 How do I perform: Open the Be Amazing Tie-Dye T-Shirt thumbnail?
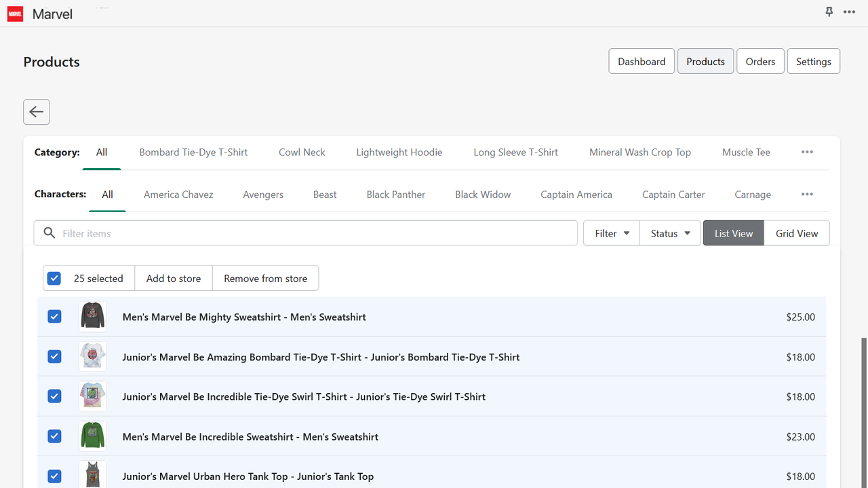[93, 357]
